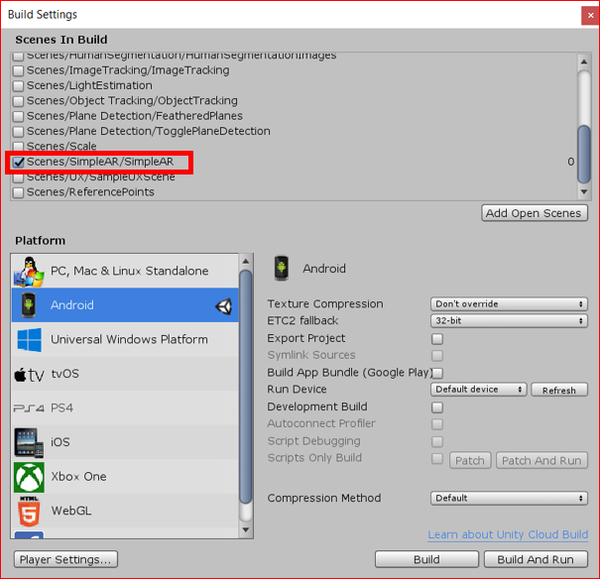The height and width of the screenshot is (579, 600).
Task: Click the Patch And Run button
Action: 542,460
